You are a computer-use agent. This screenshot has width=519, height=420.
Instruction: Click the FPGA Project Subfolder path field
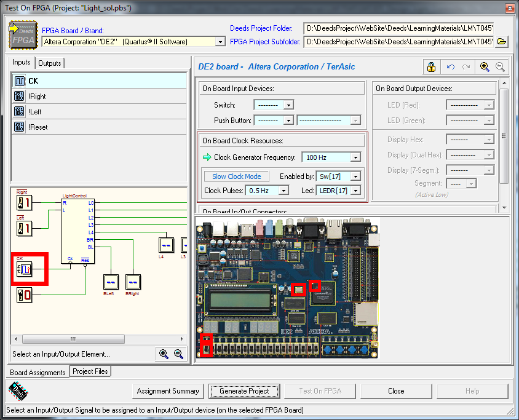[x=398, y=42]
